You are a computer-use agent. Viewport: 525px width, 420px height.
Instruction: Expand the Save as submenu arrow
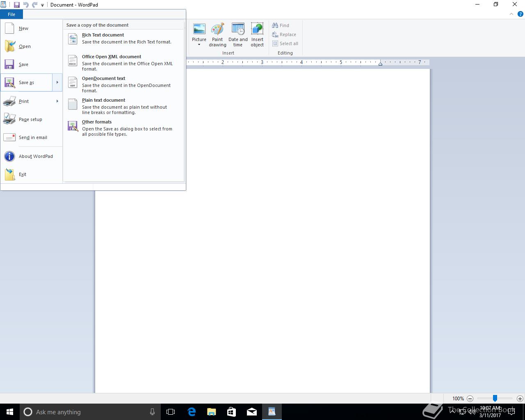coord(57,82)
